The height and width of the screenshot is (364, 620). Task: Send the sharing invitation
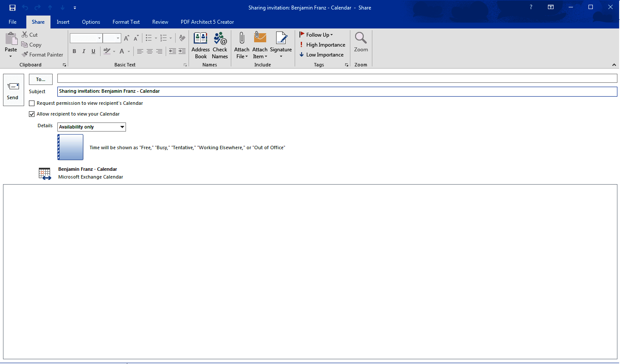coord(13,90)
